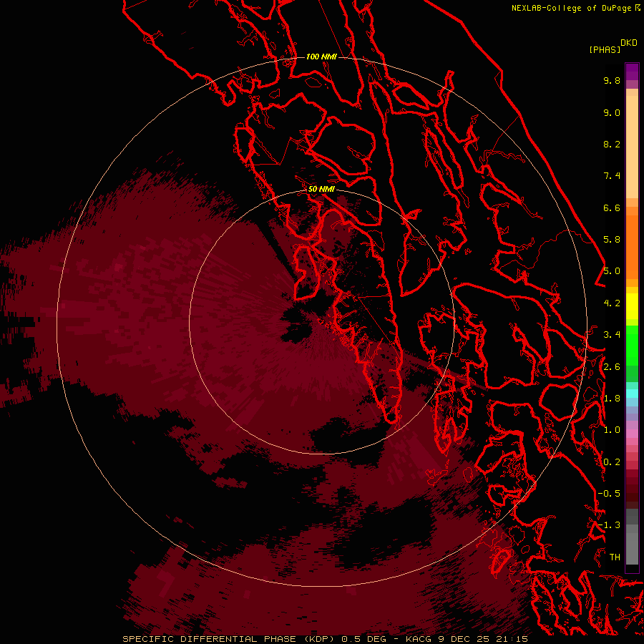The image size is (644, 644).
Task: Click the 7.4 legend value
Action: pos(612,176)
